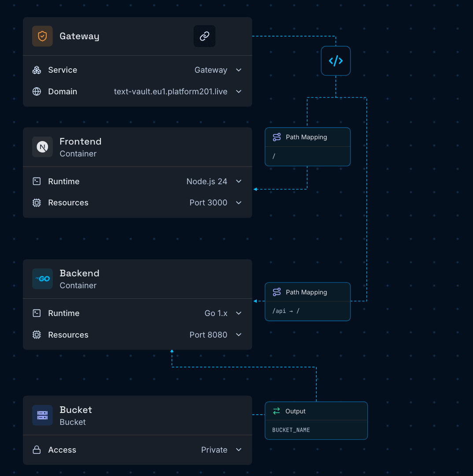
Task: Click the link chain button in Gateway card
Action: 204,36
